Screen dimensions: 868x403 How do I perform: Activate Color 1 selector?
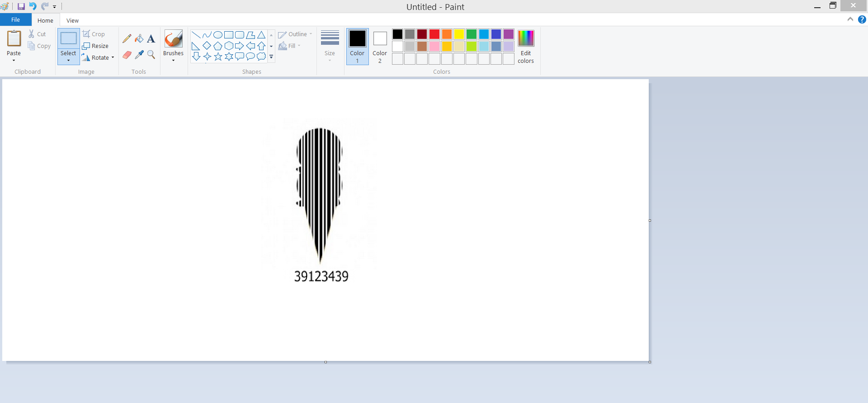click(x=358, y=47)
